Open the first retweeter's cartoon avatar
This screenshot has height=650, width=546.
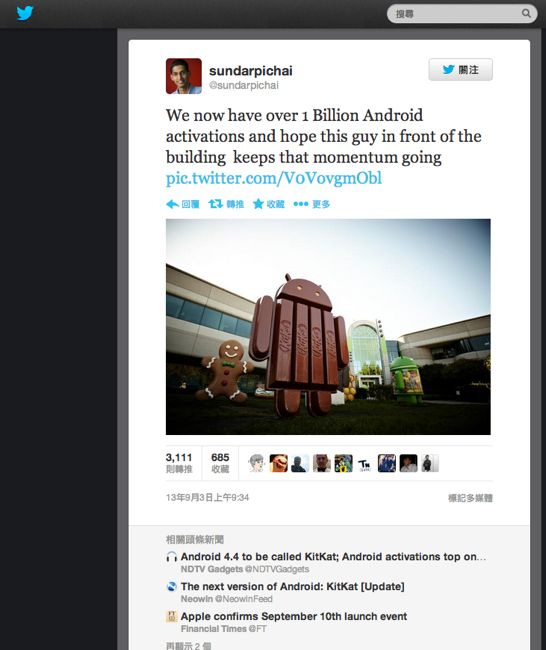tap(257, 463)
